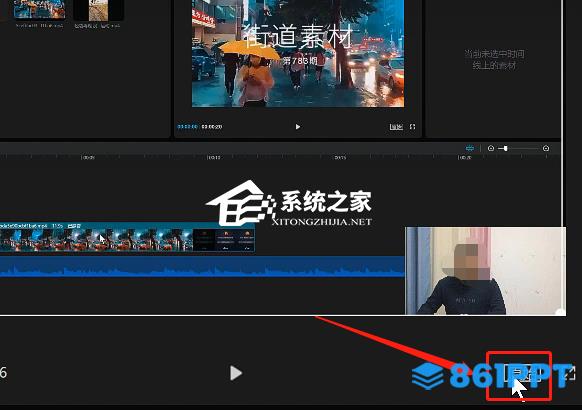Click the enlarged fullscreen icon at bottom right
This screenshot has width=582, height=410.
570,373
